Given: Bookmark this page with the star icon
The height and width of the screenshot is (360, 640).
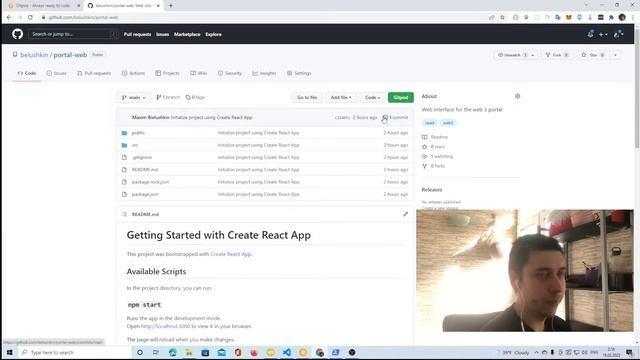Looking at the screenshot, I should pyautogui.click(x=502, y=18).
